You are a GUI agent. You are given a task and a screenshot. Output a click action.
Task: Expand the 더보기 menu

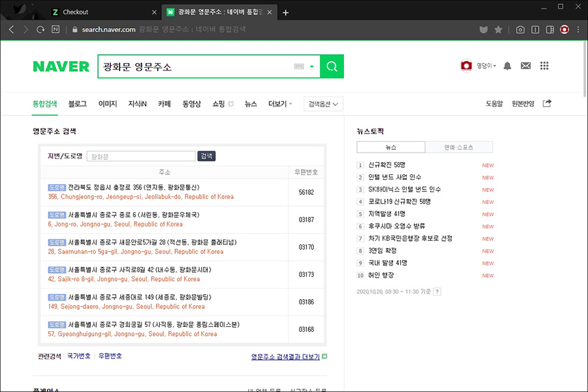[280, 104]
